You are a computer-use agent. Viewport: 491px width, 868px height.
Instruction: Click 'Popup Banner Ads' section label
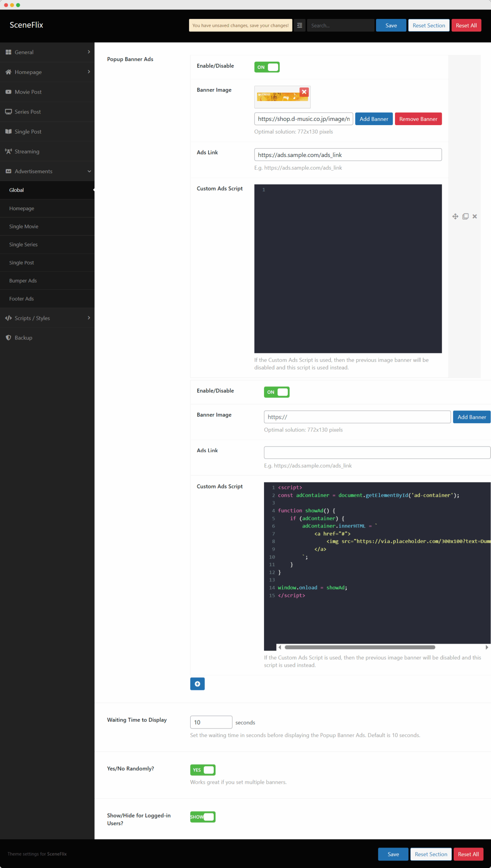coord(130,59)
